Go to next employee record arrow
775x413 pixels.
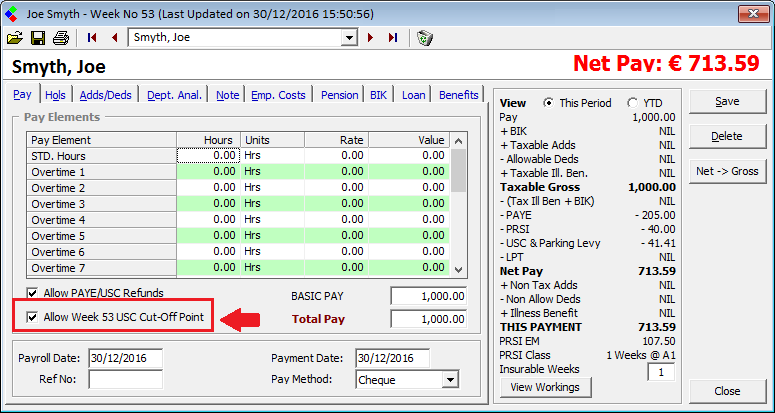point(371,38)
